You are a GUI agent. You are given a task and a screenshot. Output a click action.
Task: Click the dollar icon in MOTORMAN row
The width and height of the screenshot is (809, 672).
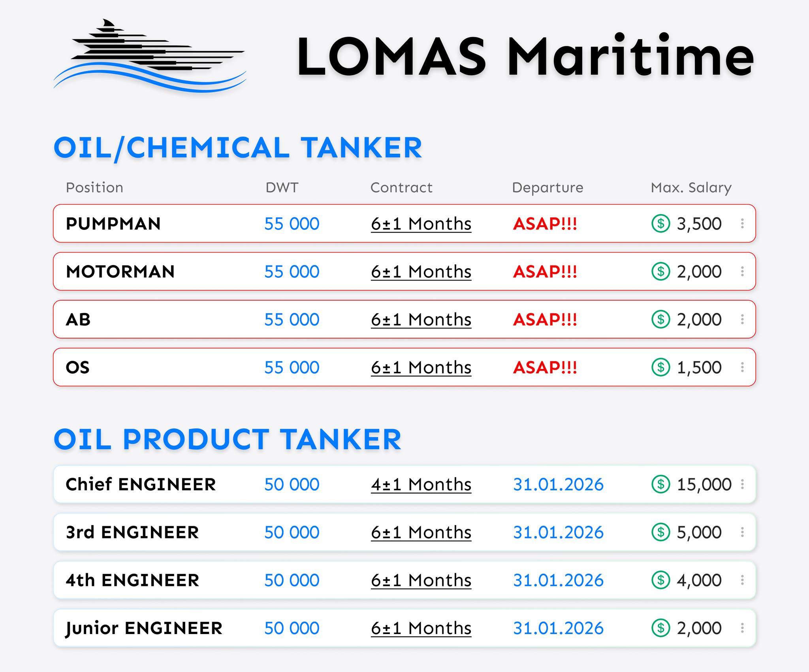click(x=660, y=271)
